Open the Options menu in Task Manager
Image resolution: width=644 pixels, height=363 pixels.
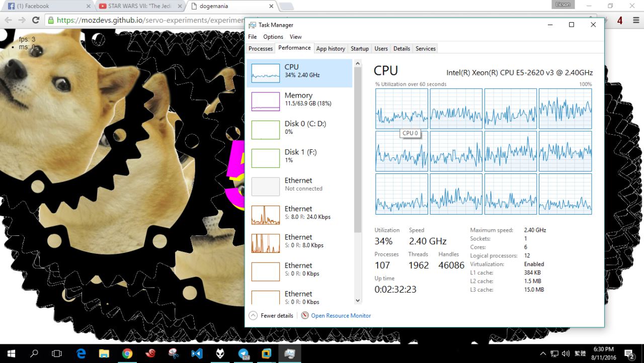pyautogui.click(x=273, y=37)
